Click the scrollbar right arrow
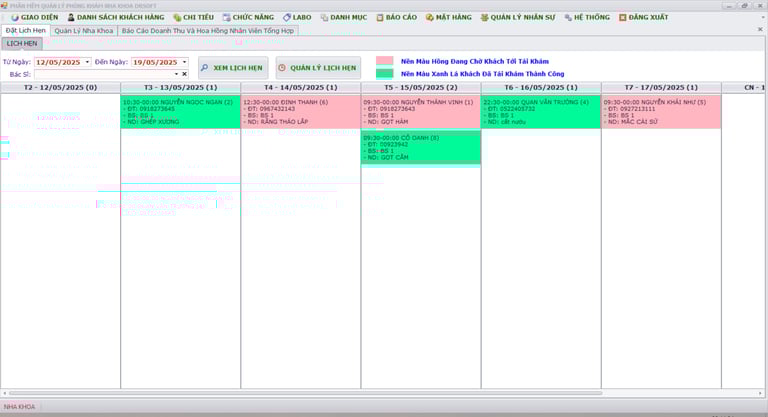This screenshot has width=768, height=417. click(x=760, y=393)
